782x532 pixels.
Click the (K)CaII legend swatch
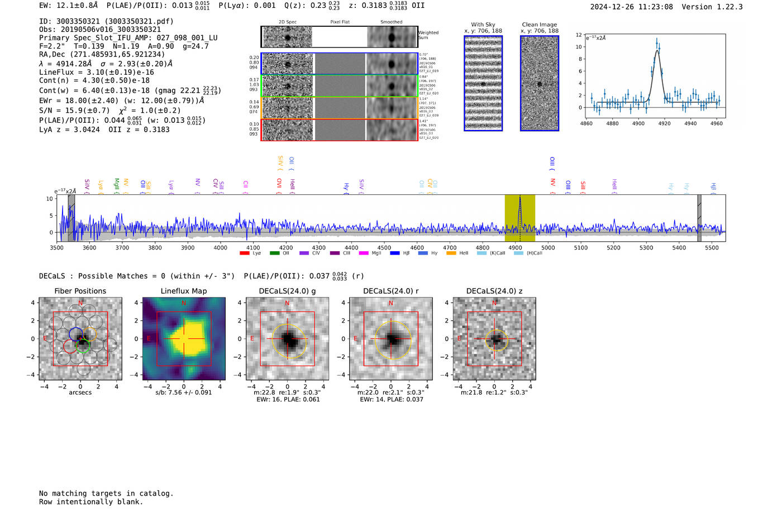click(481, 253)
